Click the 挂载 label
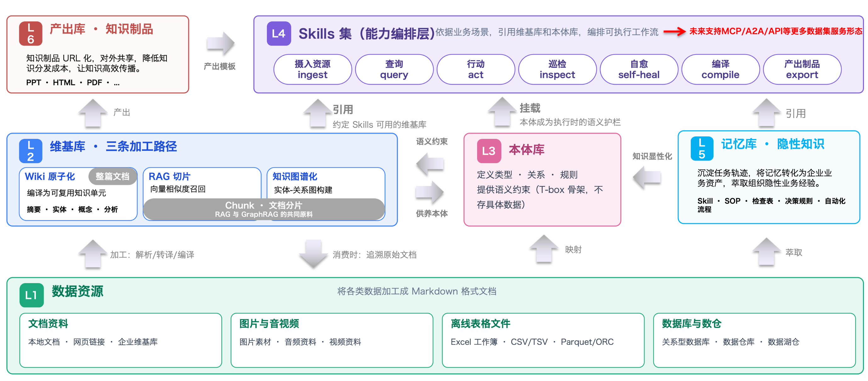The width and height of the screenshot is (868, 381). click(x=530, y=108)
